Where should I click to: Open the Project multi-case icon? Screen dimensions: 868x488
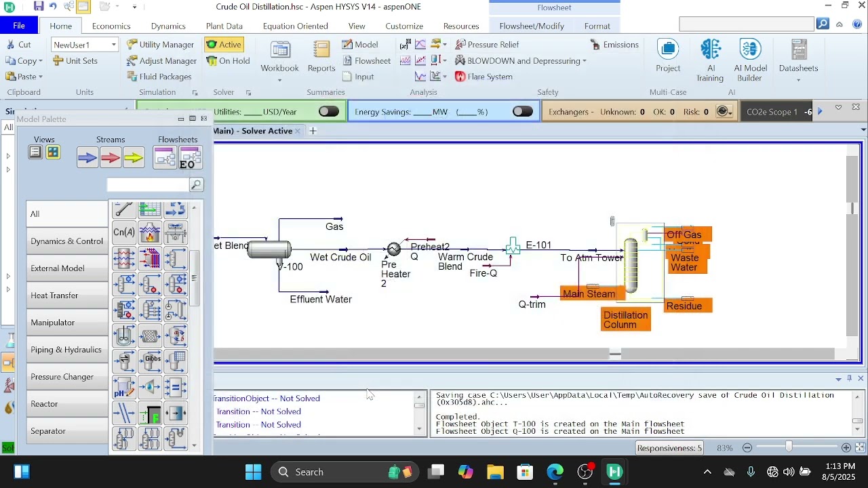point(668,56)
